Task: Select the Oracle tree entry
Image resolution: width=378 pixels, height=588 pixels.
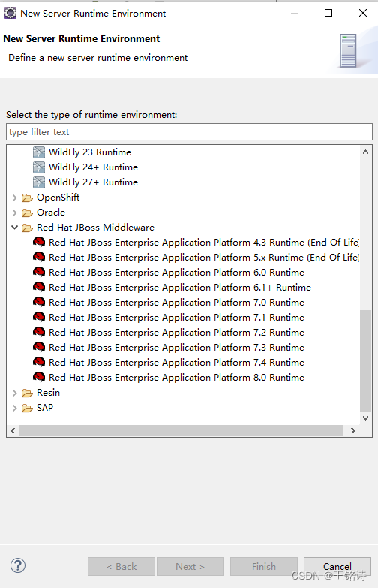Action: [x=51, y=213]
